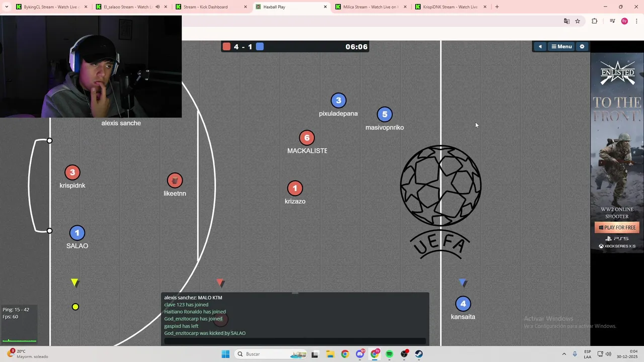Expand the tab search dropdown arrow
644x362 pixels.
(7, 7)
